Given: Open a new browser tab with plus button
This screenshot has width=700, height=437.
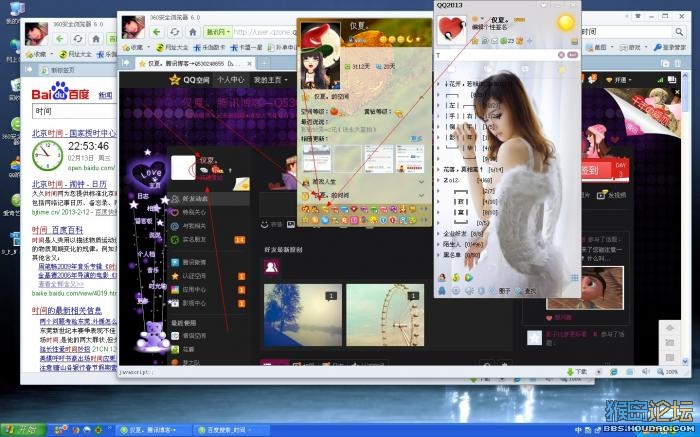Looking at the screenshot, I should (x=264, y=63).
